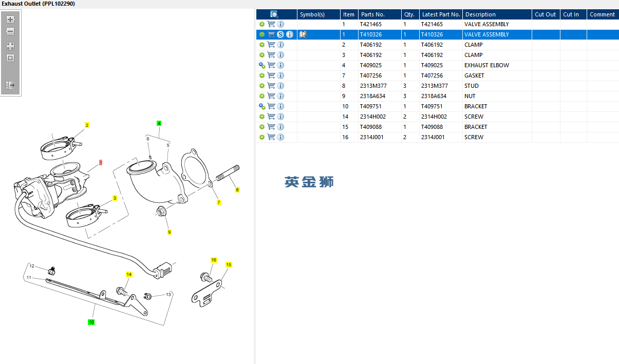This screenshot has height=364, width=619.
Task: Select callout 14 on the diagram
Action: pyautogui.click(x=129, y=275)
